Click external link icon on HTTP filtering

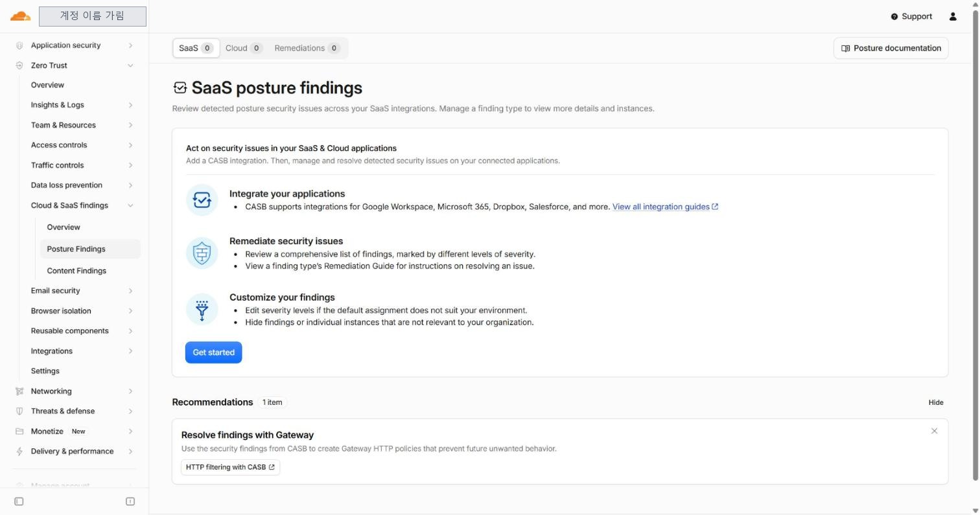[272, 467]
